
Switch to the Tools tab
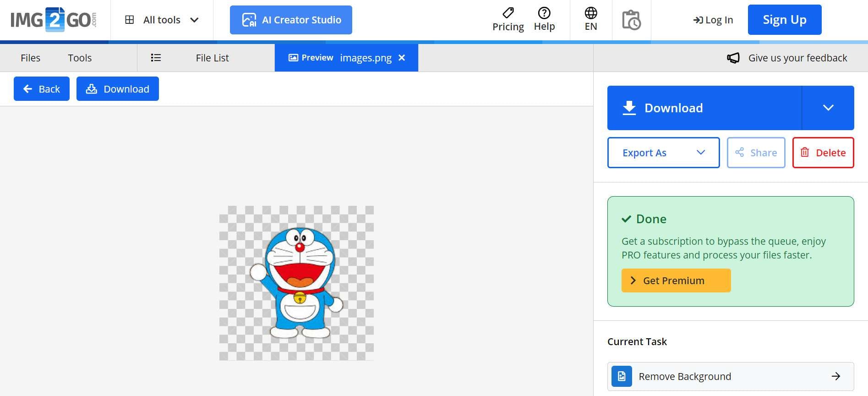click(80, 58)
